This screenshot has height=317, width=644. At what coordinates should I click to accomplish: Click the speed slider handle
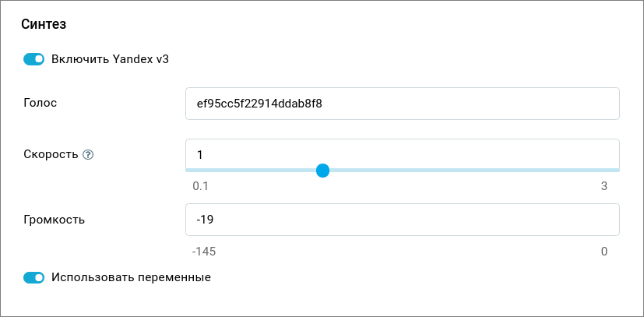(322, 171)
